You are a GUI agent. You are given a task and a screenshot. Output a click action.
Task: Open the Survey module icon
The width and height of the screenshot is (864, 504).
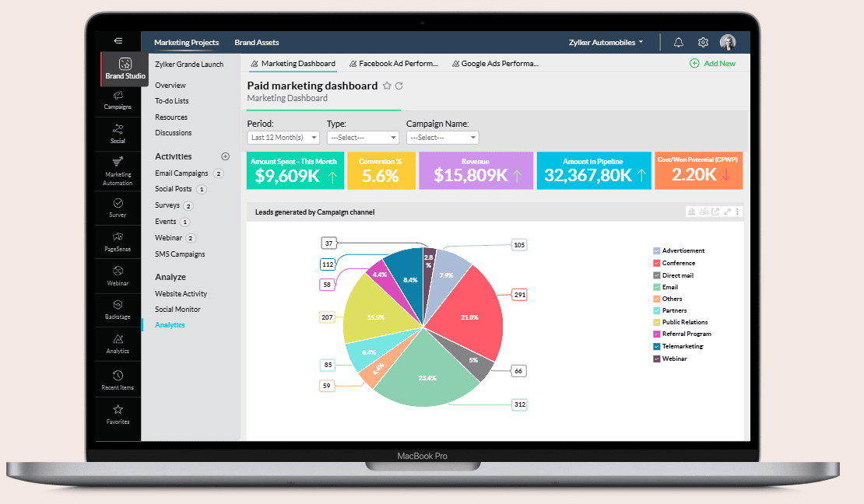coord(118,208)
